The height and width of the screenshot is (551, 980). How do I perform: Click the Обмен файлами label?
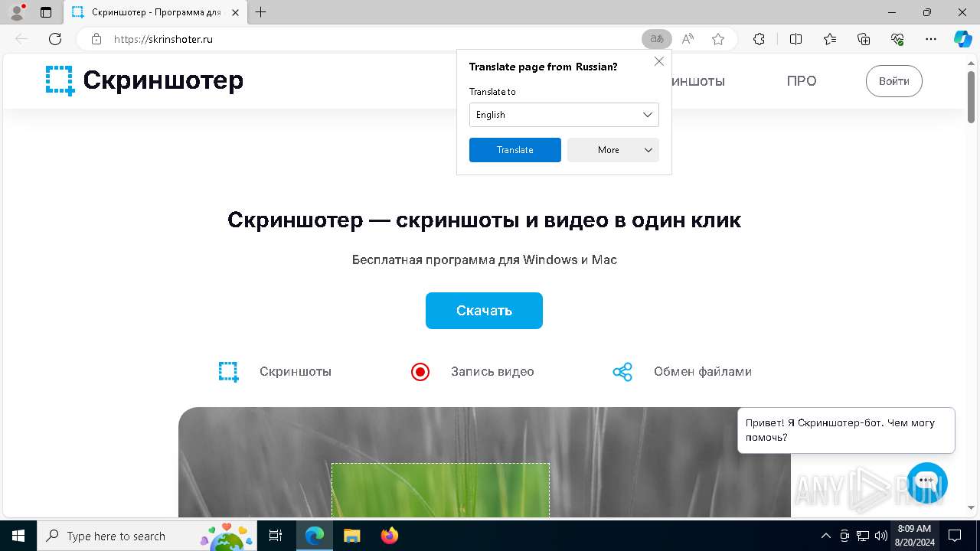click(x=703, y=372)
